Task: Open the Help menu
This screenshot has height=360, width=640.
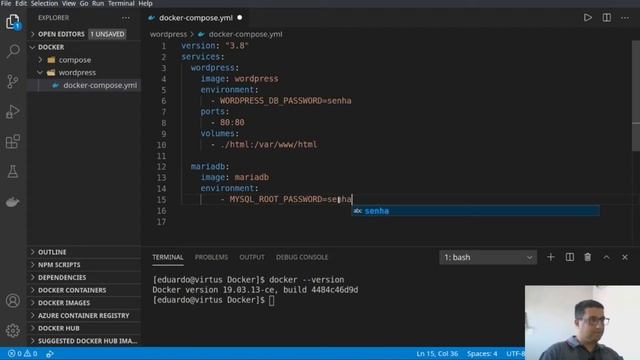Action: coord(145,3)
